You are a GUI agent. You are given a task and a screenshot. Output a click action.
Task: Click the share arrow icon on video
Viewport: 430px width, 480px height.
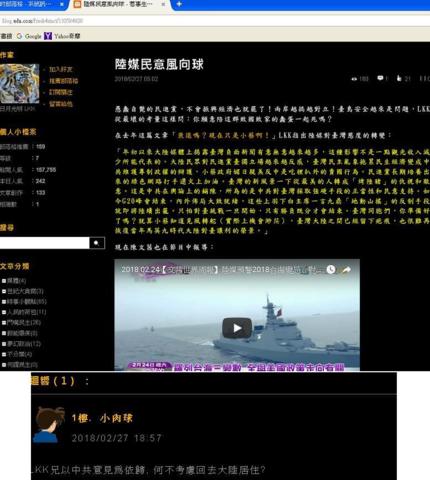(346, 269)
